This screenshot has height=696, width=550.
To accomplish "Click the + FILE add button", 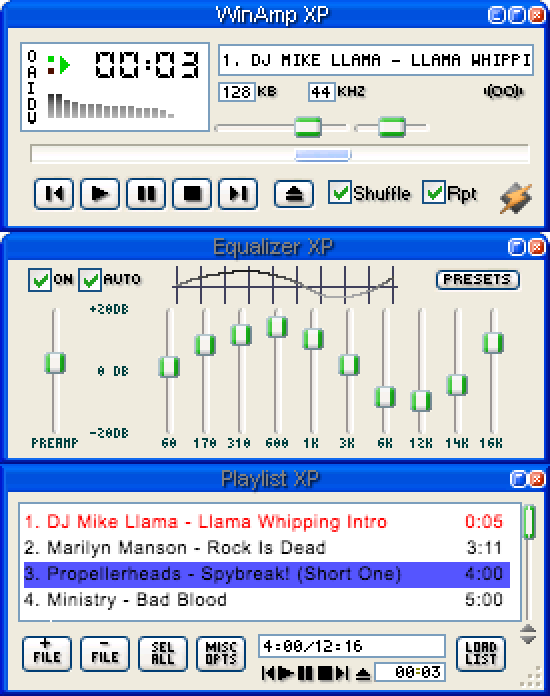I will pos(47,653).
